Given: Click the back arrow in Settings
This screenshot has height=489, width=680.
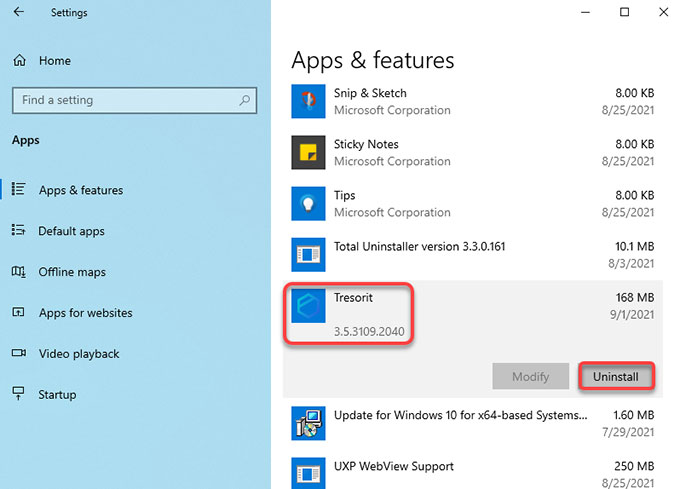Looking at the screenshot, I should (18, 12).
